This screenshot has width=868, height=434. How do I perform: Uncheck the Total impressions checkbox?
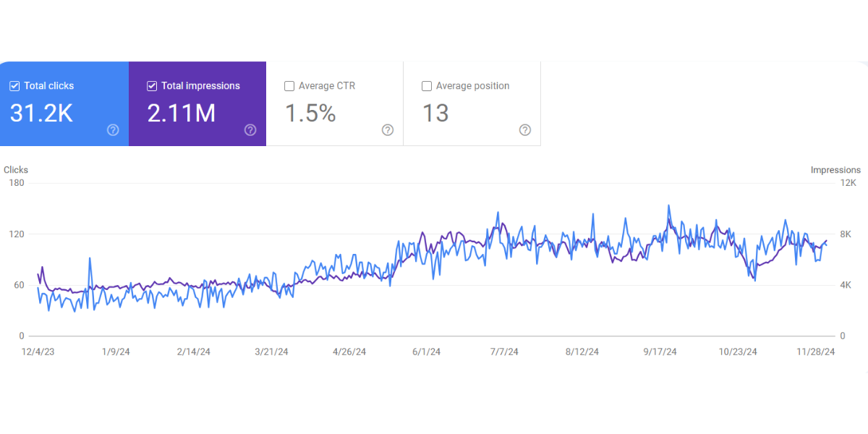152,86
